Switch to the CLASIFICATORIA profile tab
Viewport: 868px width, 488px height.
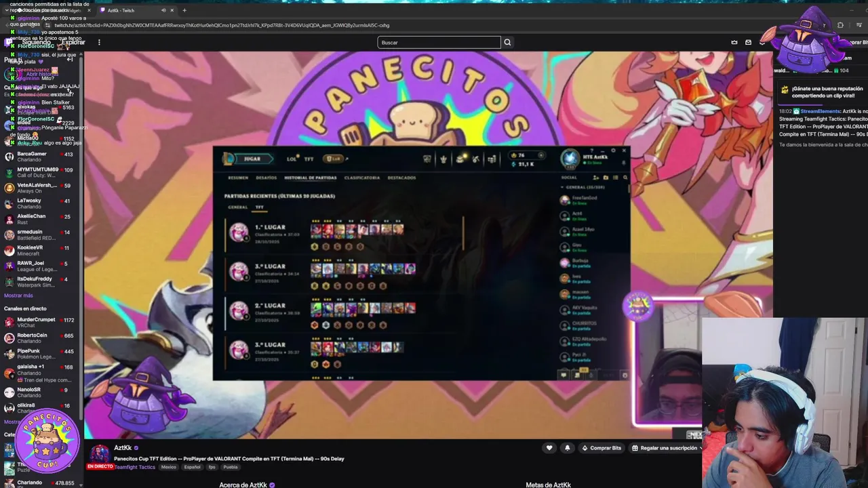click(362, 178)
